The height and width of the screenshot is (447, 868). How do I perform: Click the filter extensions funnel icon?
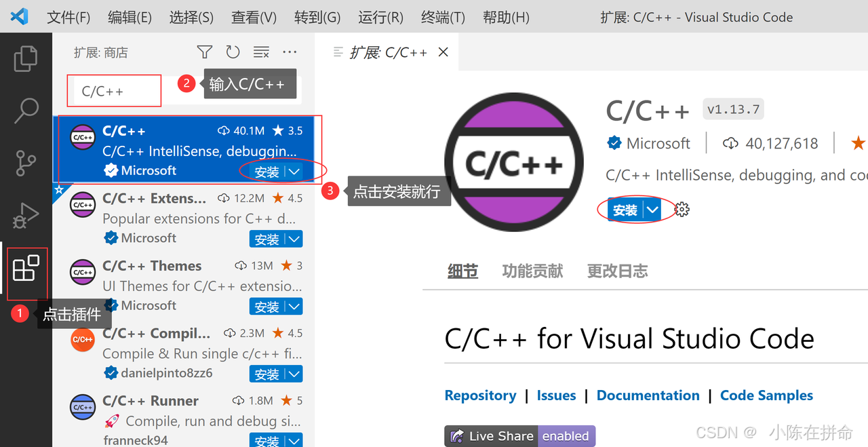[204, 52]
